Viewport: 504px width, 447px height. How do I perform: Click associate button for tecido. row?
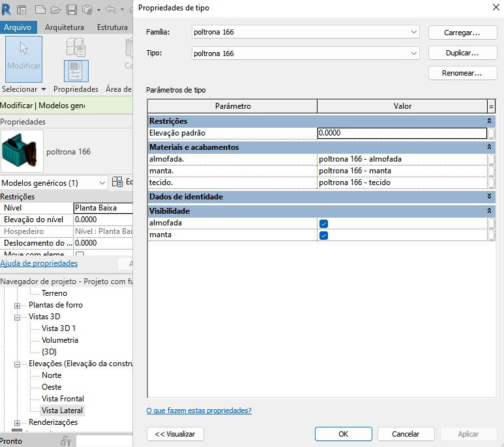[491, 182]
